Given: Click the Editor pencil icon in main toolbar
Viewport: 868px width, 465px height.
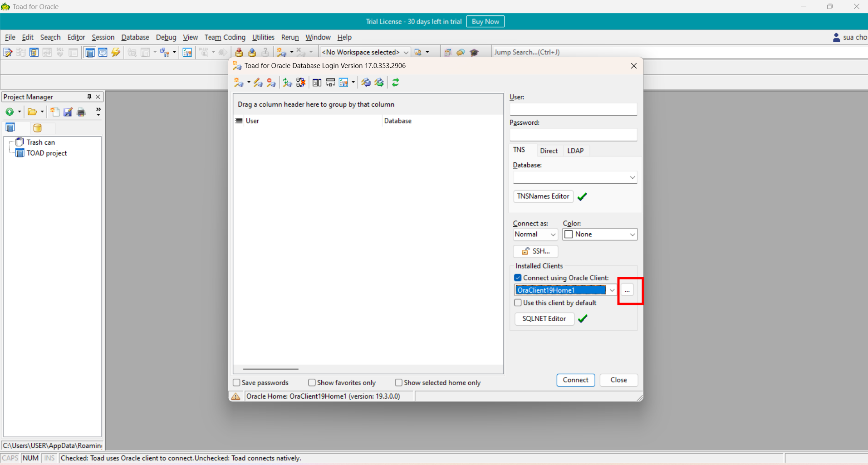Looking at the screenshot, I should coord(8,52).
